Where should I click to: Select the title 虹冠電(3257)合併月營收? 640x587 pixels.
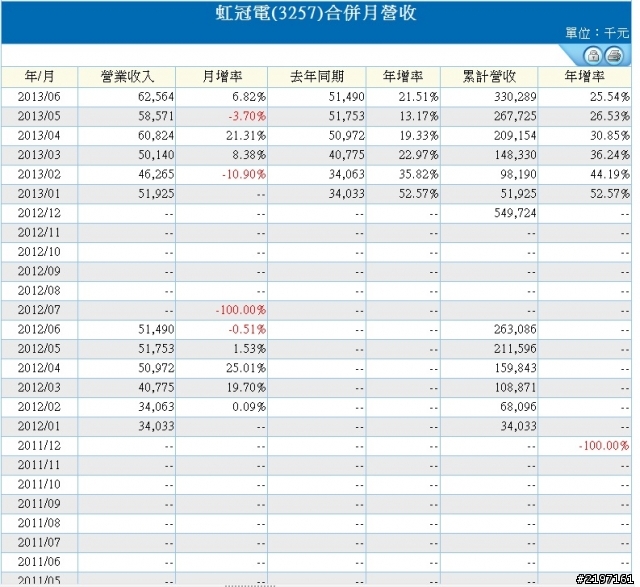316,13
